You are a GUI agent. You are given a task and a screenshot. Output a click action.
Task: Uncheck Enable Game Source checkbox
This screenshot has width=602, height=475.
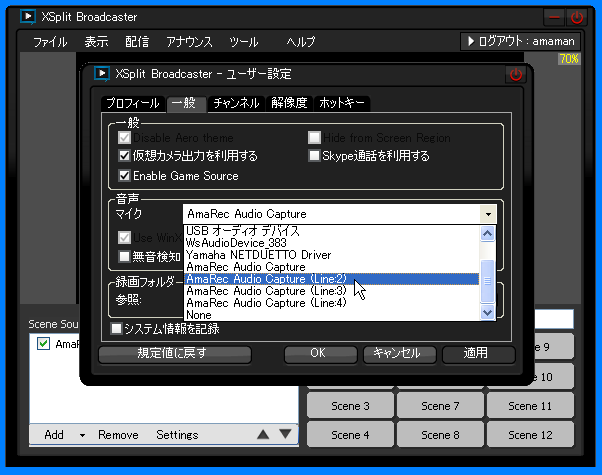[x=124, y=175]
